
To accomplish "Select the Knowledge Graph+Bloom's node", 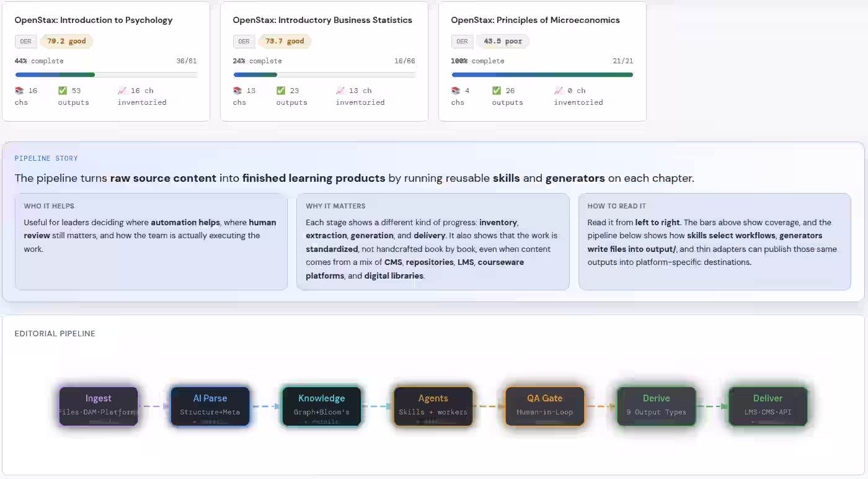I will [322, 406].
